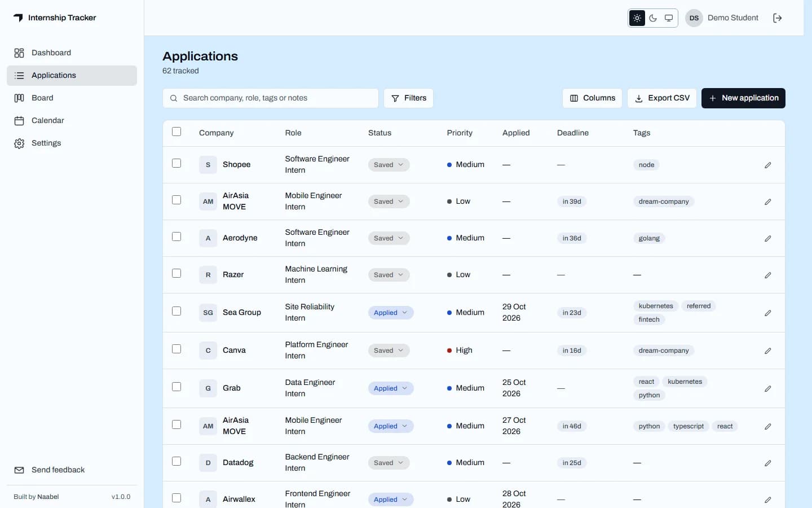
Task: Check the Canva row checkbox
Action: 176,349
